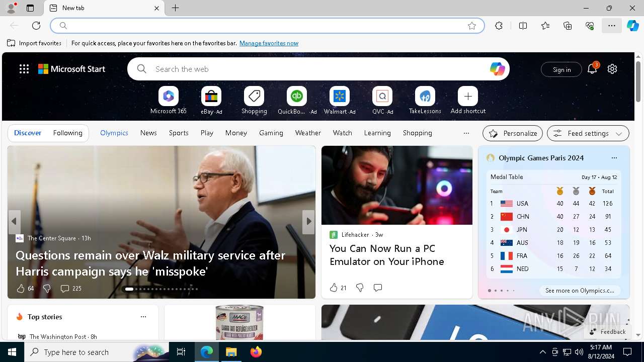Open the browser profile icon
644x362 pixels.
(11, 8)
